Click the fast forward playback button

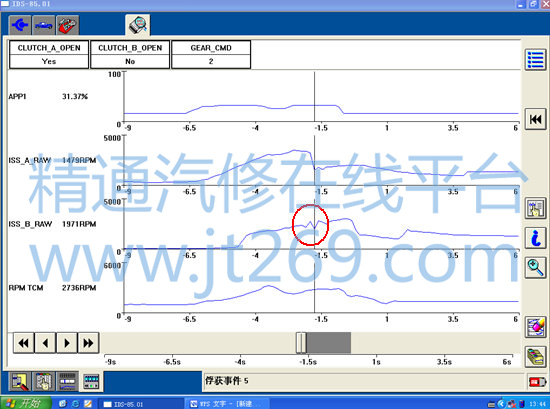tap(88, 343)
